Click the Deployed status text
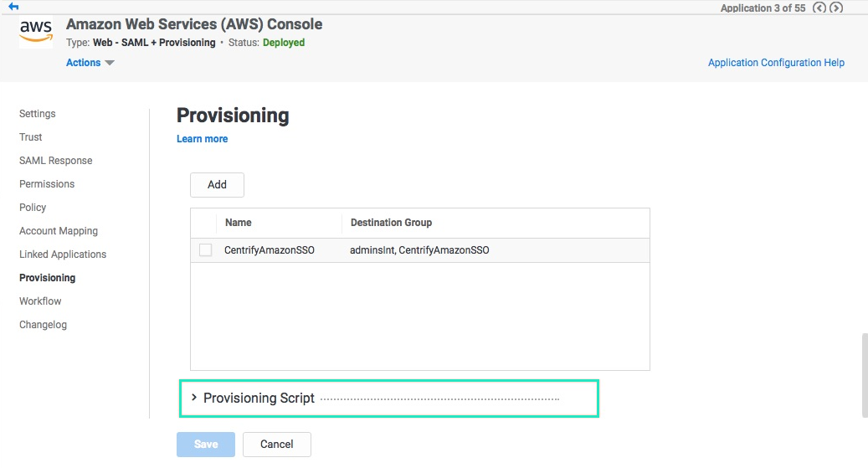This screenshot has width=868, height=468. tap(284, 43)
